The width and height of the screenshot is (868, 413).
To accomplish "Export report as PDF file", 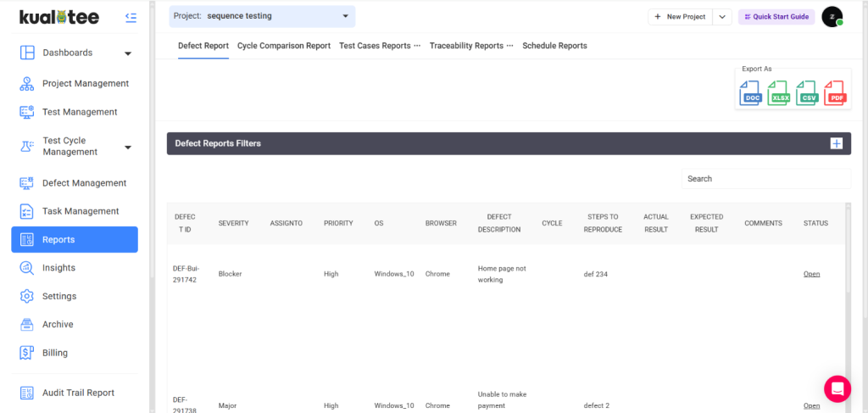I will click(x=836, y=94).
